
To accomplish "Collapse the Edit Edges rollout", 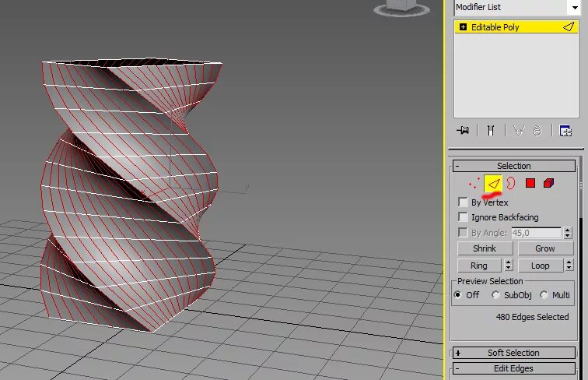I will tap(514, 368).
